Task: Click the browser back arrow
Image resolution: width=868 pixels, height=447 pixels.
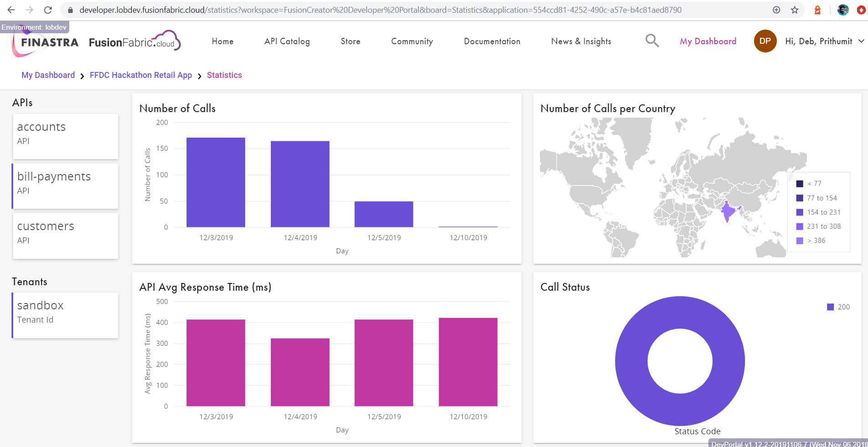Action: pyautogui.click(x=11, y=10)
